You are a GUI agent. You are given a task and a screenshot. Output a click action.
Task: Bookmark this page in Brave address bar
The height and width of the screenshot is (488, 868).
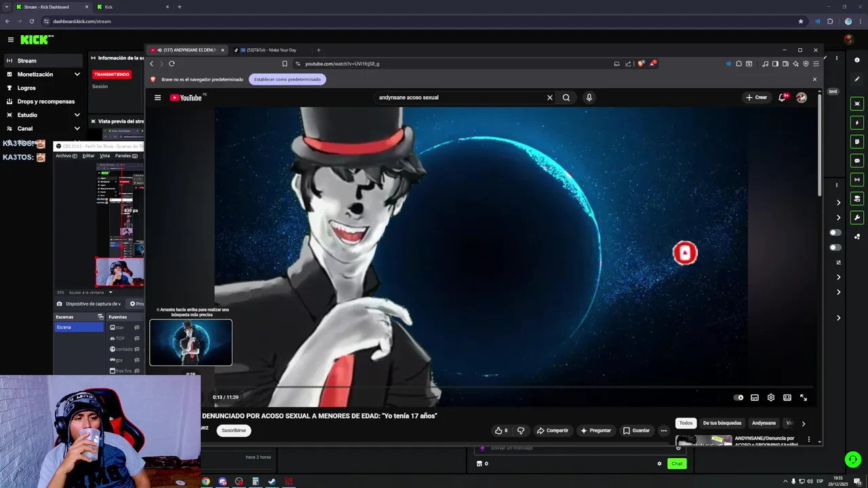(x=285, y=64)
